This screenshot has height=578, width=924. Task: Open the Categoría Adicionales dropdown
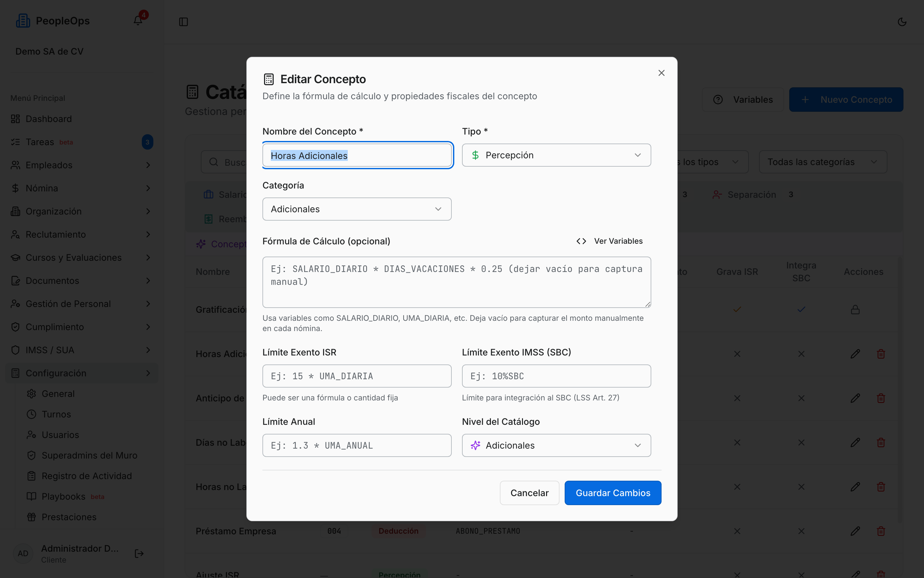tap(357, 209)
